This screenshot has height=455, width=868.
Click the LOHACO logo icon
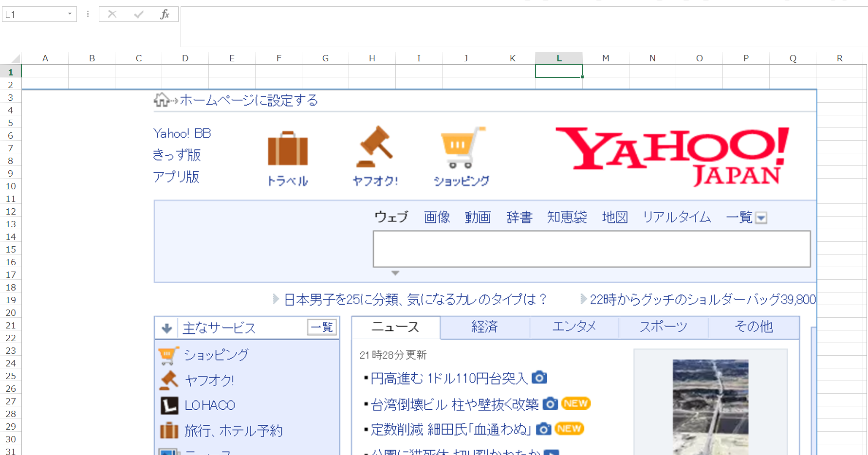[169, 405]
